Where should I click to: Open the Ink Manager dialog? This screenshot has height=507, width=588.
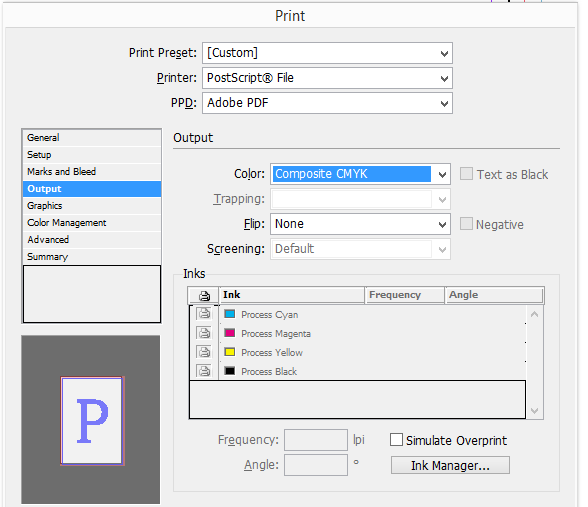click(x=450, y=465)
